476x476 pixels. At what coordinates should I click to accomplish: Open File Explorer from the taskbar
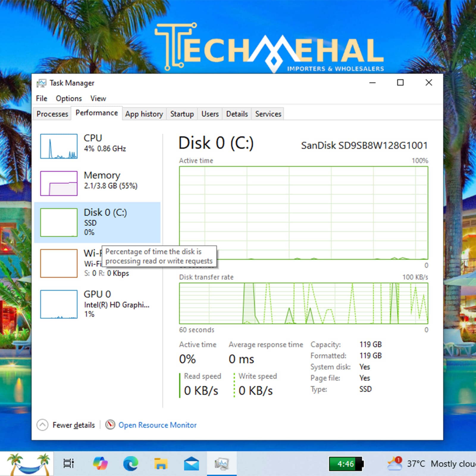161,464
